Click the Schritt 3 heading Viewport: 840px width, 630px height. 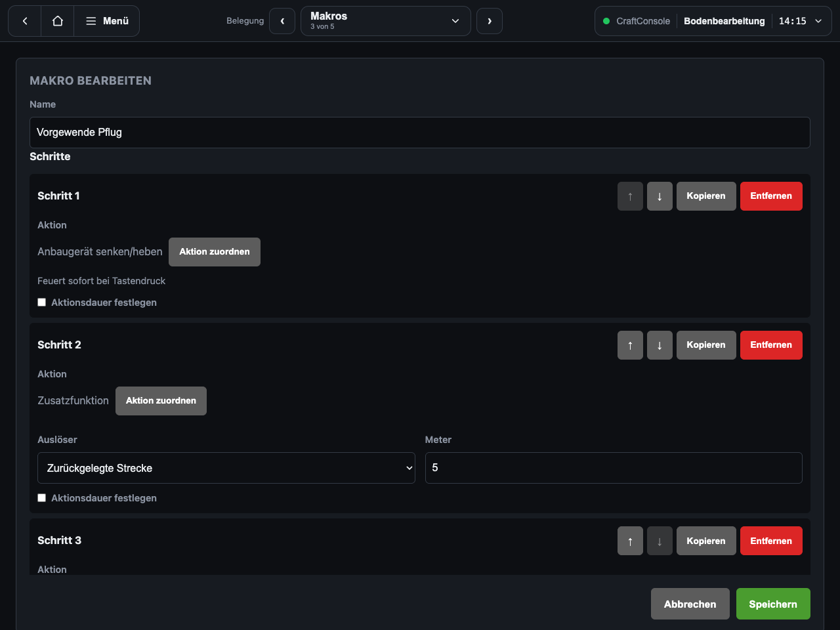(59, 541)
